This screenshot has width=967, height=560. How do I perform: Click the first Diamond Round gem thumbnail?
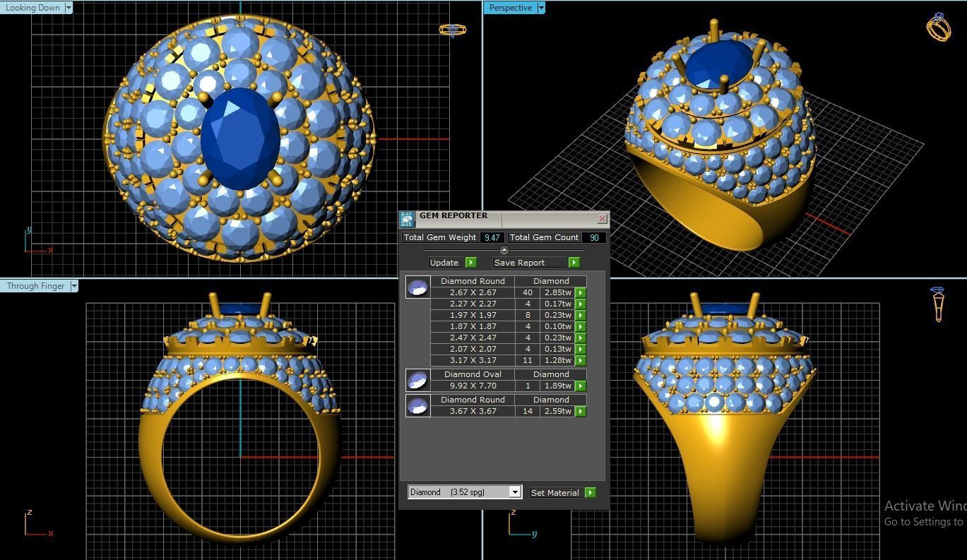click(417, 287)
